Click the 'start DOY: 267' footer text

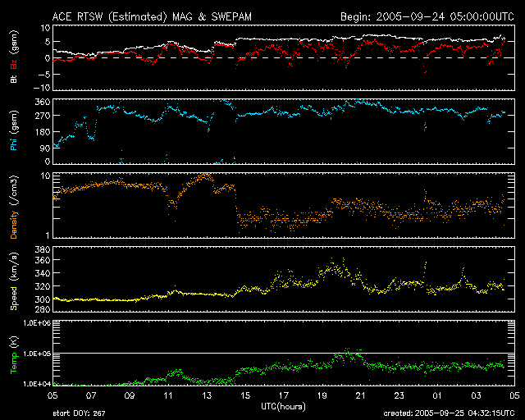pyautogui.click(x=79, y=413)
